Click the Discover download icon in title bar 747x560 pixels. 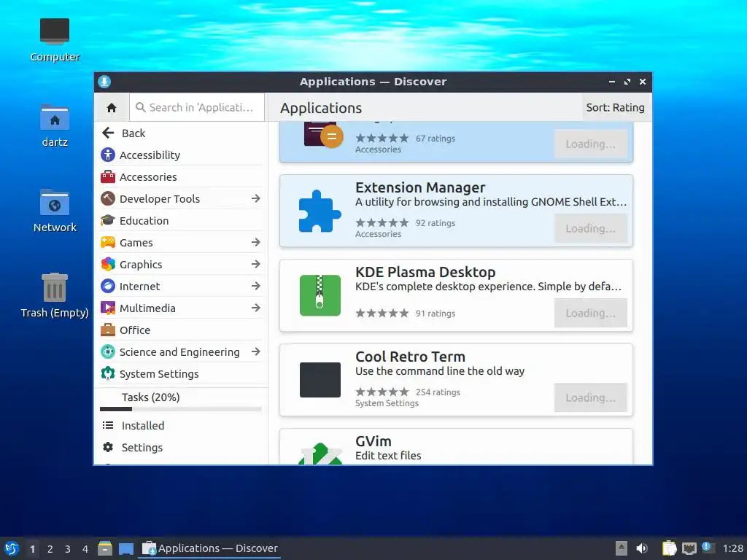coord(104,82)
